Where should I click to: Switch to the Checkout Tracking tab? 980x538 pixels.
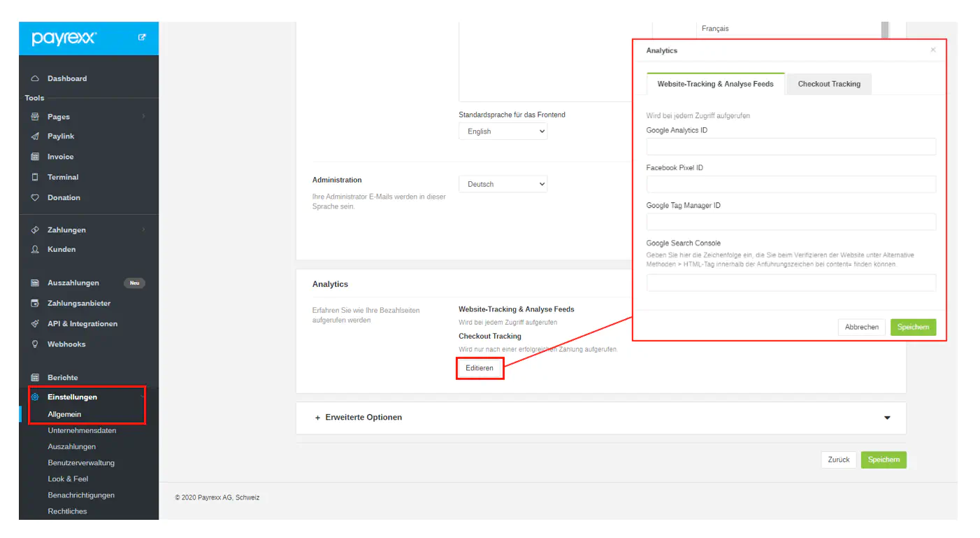tap(829, 84)
